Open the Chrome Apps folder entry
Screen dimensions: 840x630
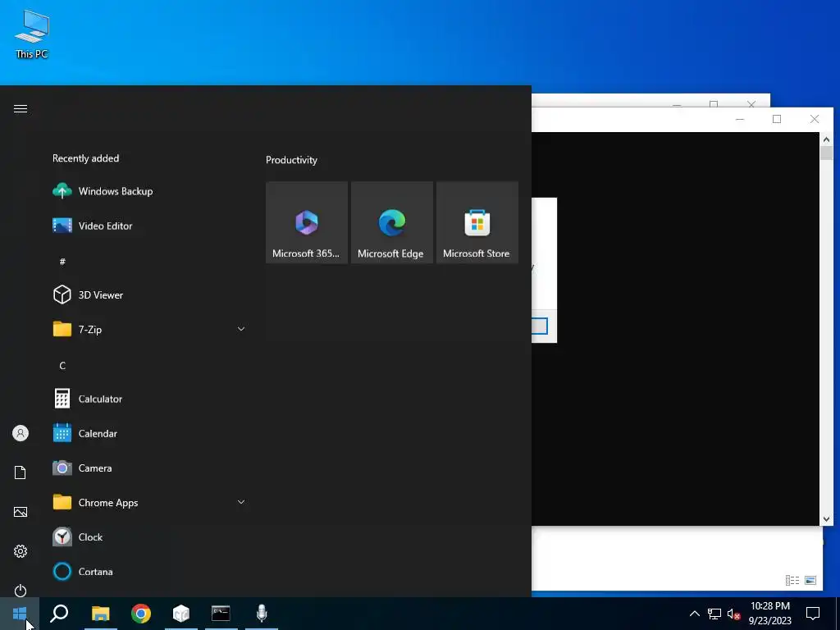pos(150,503)
